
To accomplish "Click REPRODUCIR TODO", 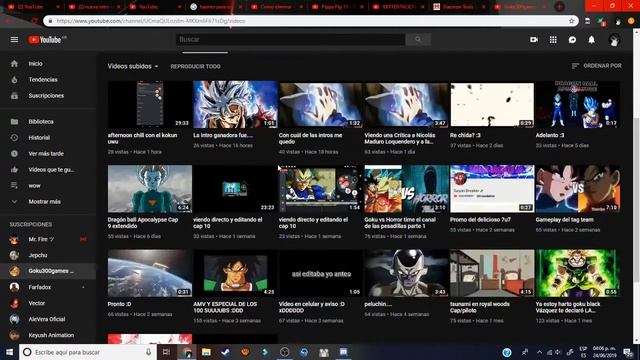I will 196,66.
